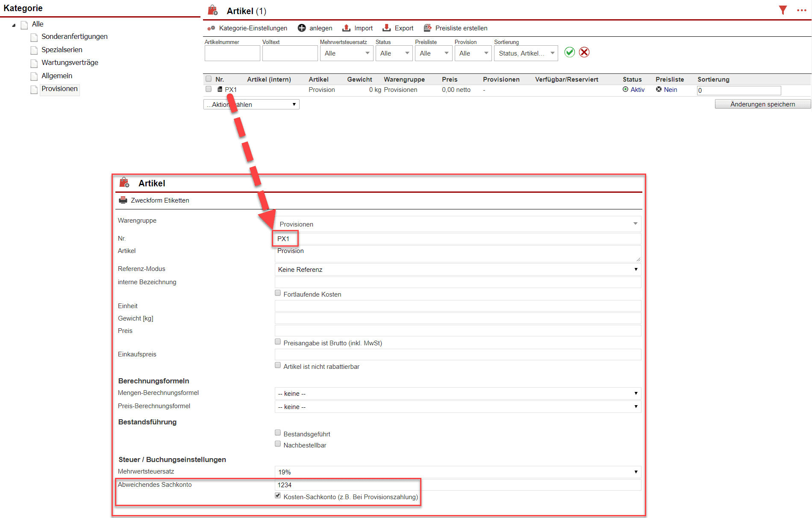Viewport: 812px width, 518px height.
Task: Click the Import upload icon
Action: [347, 28]
